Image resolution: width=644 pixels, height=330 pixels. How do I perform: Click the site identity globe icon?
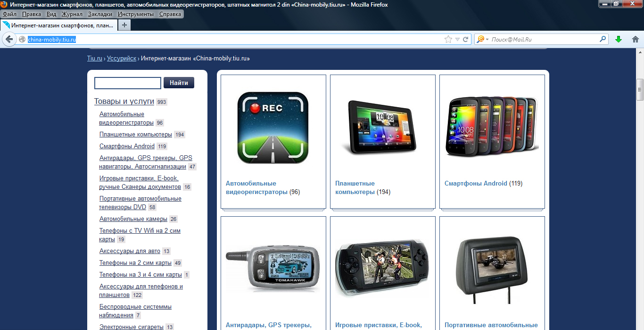[x=22, y=40]
